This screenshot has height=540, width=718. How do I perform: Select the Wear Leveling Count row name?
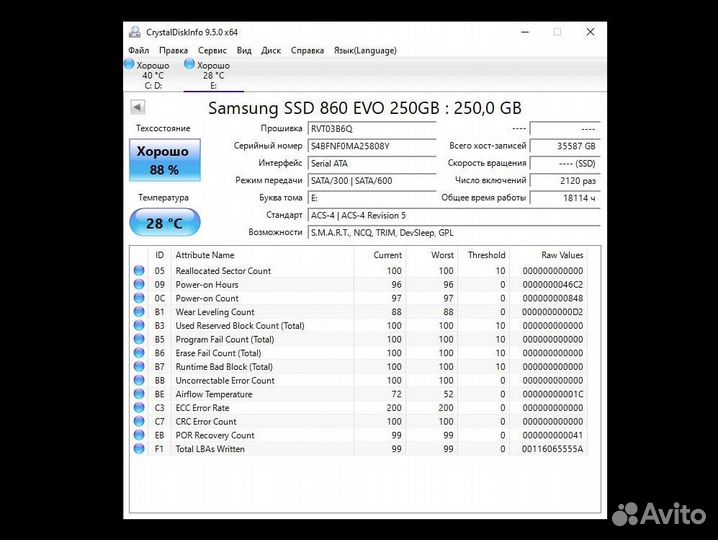click(x=215, y=312)
